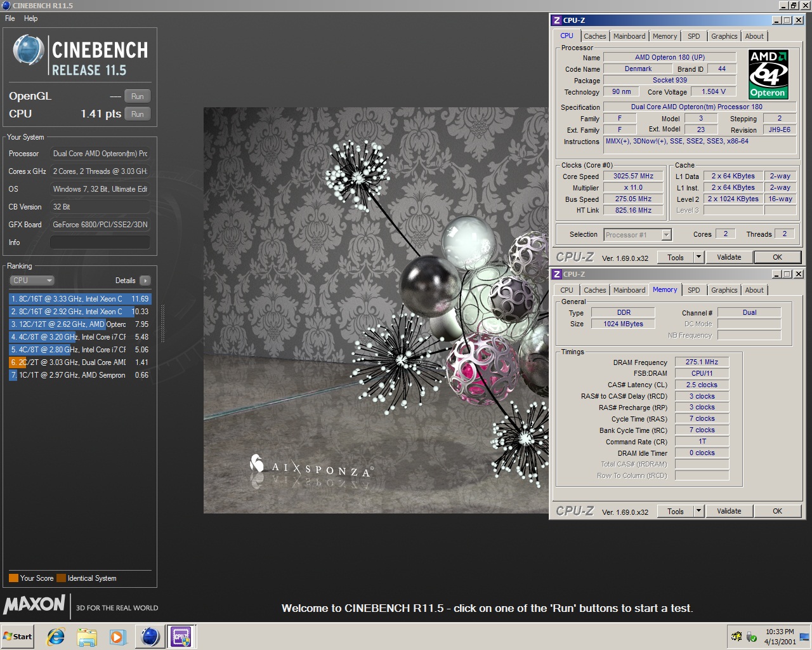Screen dimensions: 812x650
Task: Click the Core Voltage value 1.504 V
Action: pos(714,91)
